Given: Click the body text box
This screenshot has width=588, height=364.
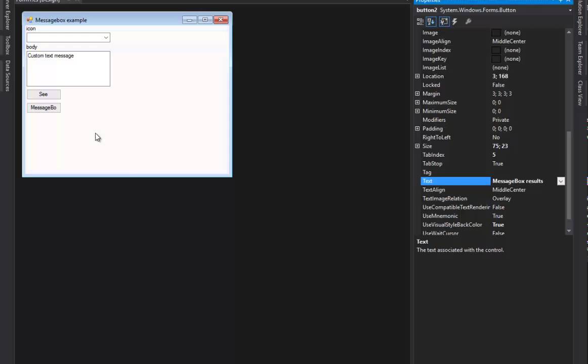Looking at the screenshot, I should [x=68, y=69].
